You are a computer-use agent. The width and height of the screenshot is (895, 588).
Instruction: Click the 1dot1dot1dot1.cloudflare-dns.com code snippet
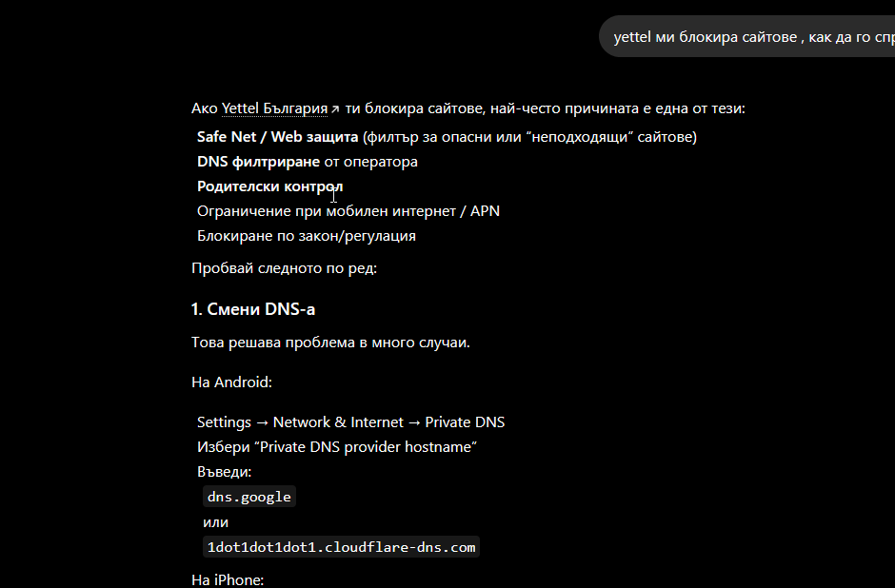click(341, 547)
